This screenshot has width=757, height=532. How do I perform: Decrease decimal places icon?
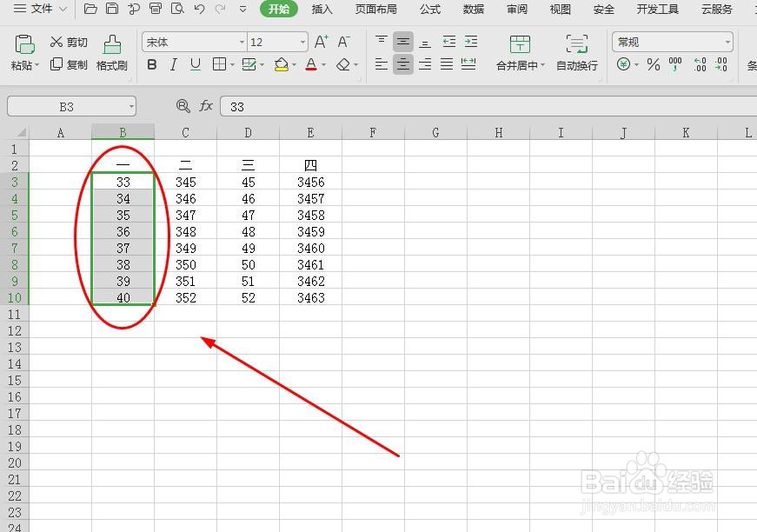pos(721,64)
